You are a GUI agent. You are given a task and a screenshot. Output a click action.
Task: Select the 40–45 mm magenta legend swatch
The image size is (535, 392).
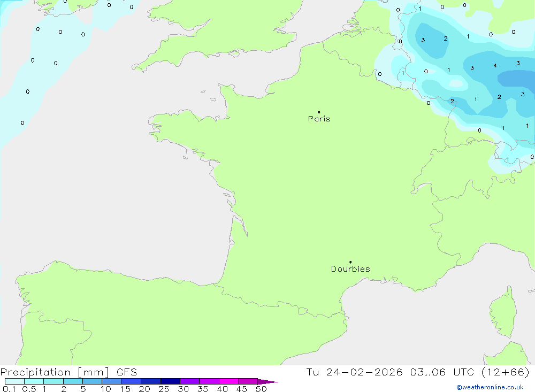click(228, 381)
